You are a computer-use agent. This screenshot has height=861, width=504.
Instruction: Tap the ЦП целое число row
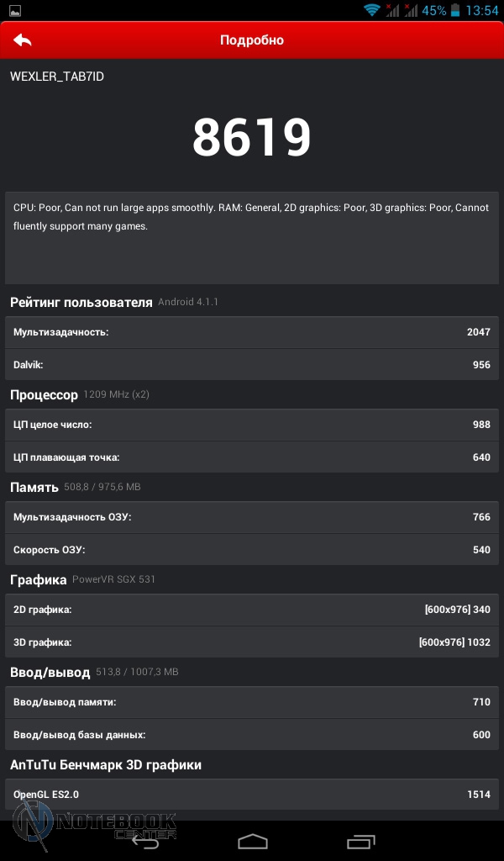pyautogui.click(x=252, y=425)
